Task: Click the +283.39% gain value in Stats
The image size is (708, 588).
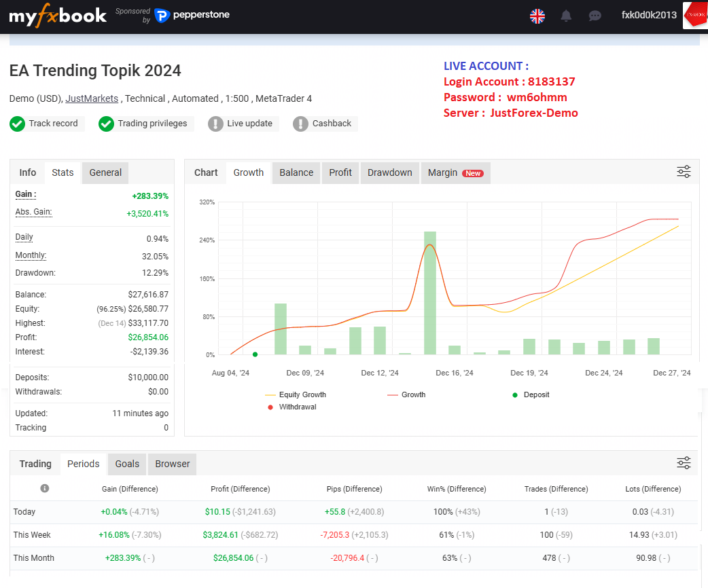Action: (150, 196)
